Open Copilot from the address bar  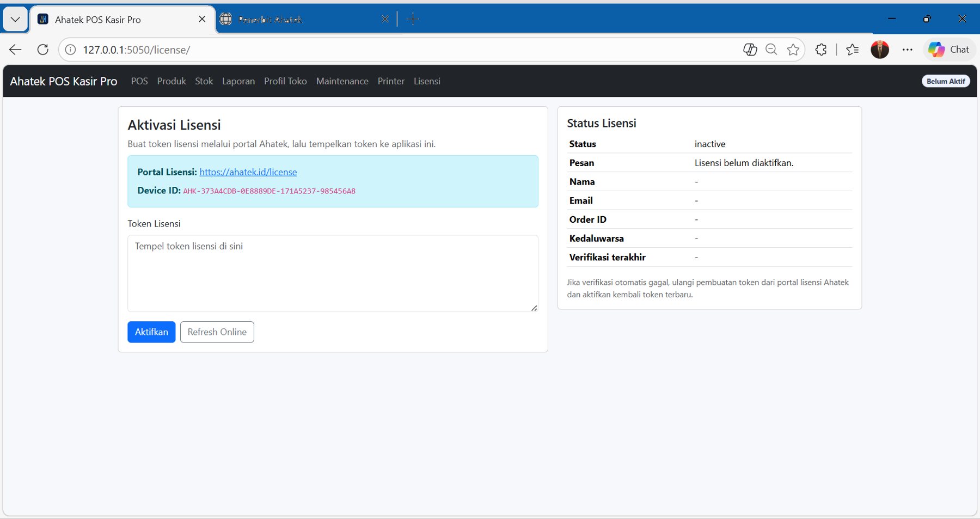point(750,50)
